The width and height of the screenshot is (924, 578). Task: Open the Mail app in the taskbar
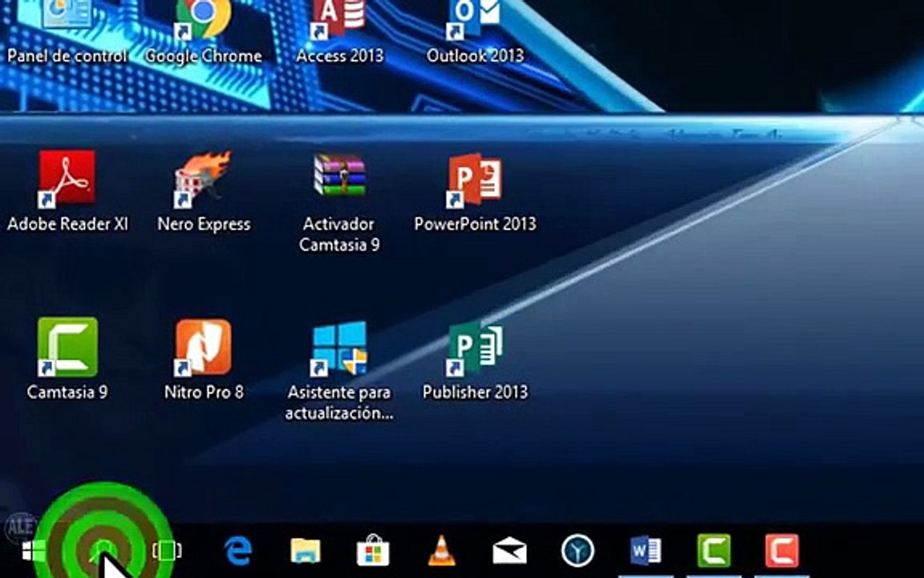pos(509,551)
